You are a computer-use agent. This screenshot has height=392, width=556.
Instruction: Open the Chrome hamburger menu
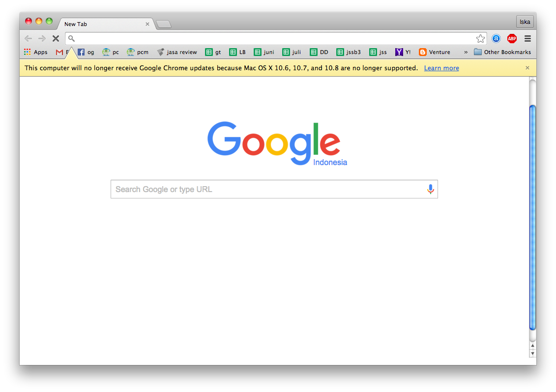(x=527, y=39)
